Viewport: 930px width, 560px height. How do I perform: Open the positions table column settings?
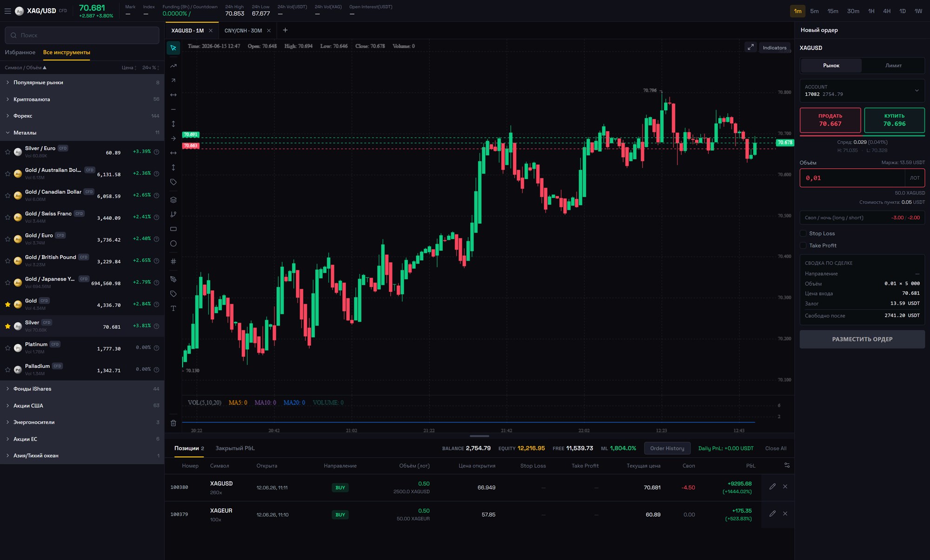point(787,465)
